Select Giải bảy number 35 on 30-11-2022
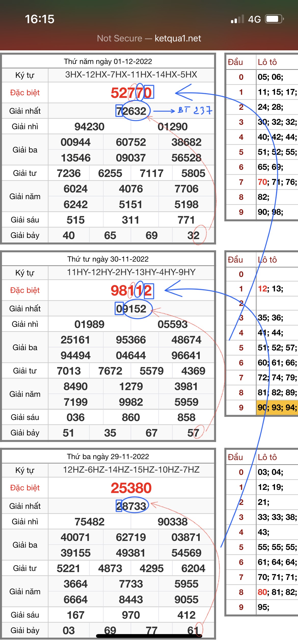Screen dimensions: 298x644 pyautogui.click(x=110, y=433)
